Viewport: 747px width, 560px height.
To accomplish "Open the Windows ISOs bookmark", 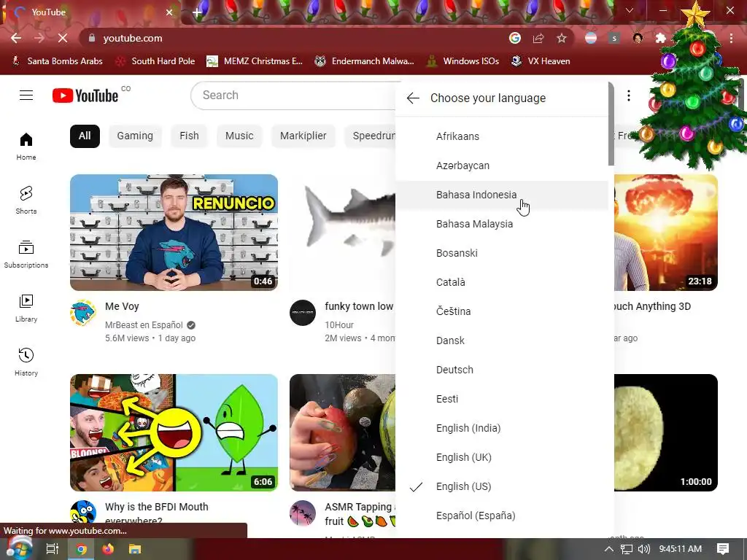I will (x=462, y=61).
